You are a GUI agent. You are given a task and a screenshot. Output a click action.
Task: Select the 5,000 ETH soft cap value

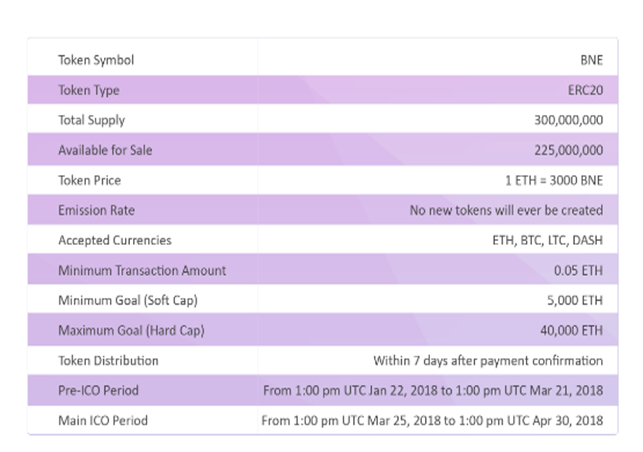click(575, 301)
